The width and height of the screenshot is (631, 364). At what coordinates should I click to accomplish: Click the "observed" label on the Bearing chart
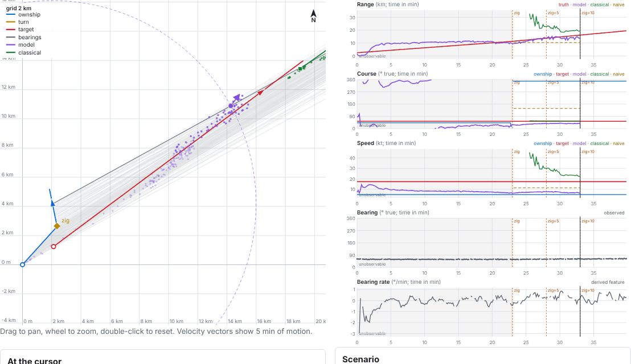click(x=614, y=213)
